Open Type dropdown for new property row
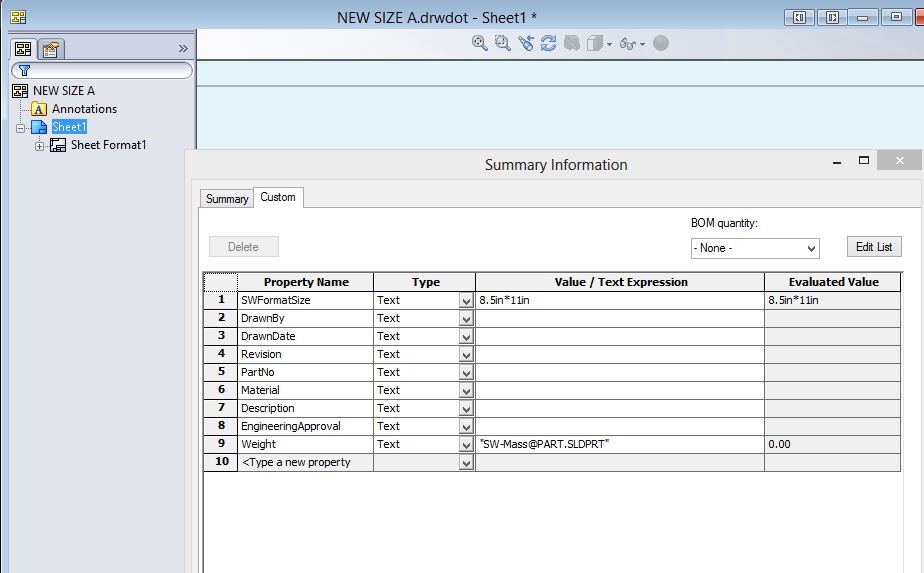Image resolution: width=924 pixels, height=573 pixels. (466, 463)
